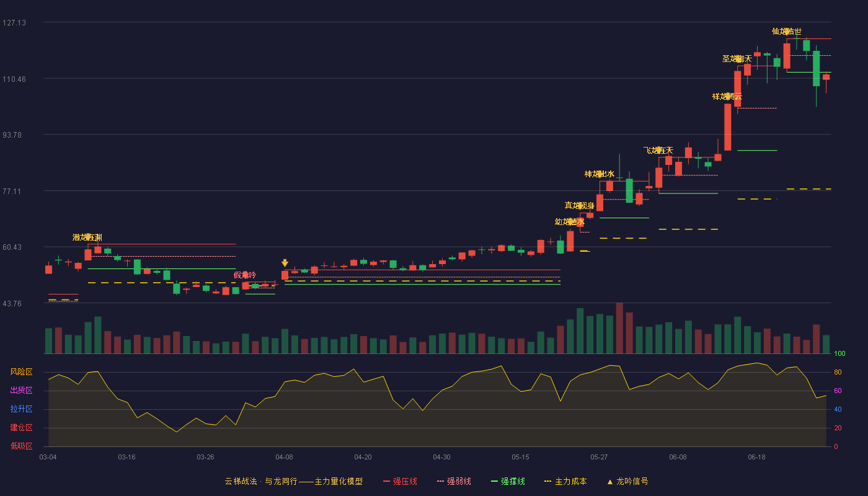Image resolution: width=868 pixels, height=496 pixels.
Task: Click the 潜龙在渊 signal label
Action: pos(87,237)
